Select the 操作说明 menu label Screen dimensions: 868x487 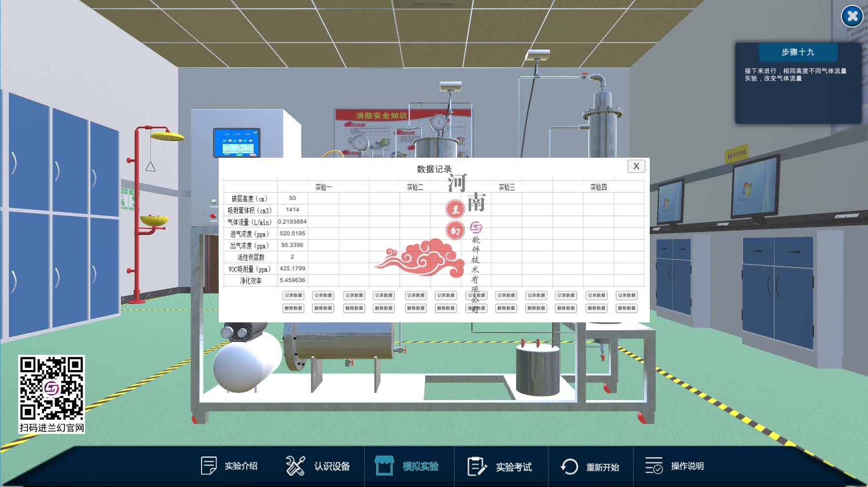coord(687,466)
